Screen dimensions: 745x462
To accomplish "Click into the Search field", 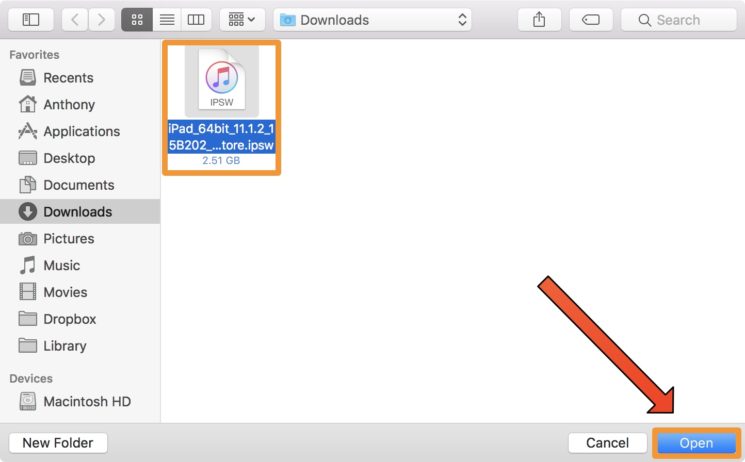I will tap(678, 19).
